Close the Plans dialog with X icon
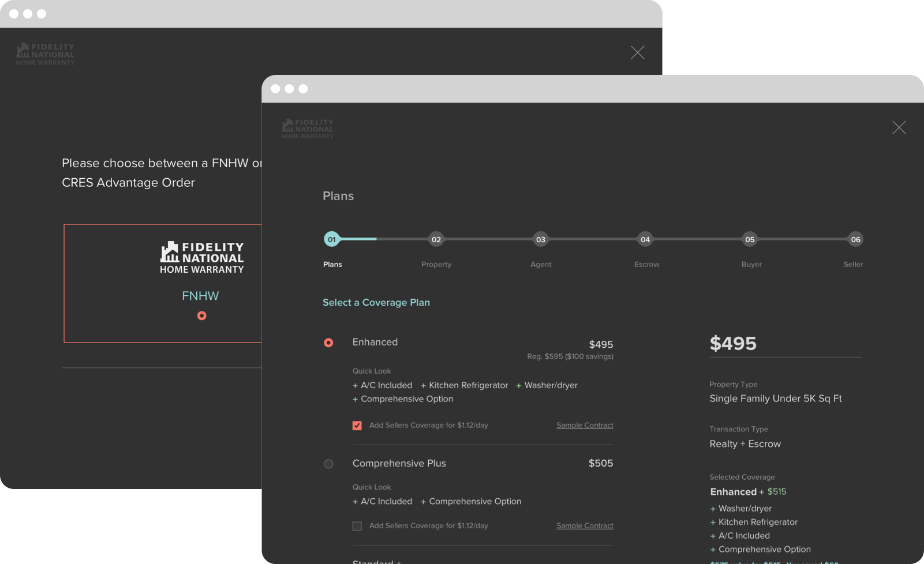This screenshot has width=924, height=564. pyautogui.click(x=899, y=127)
